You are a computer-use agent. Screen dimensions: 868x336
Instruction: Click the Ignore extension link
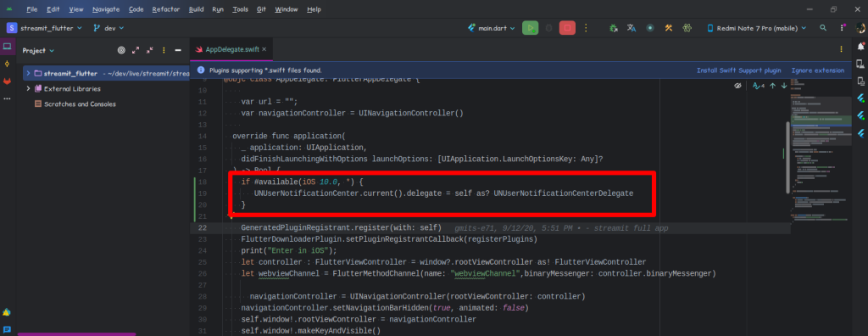818,70
